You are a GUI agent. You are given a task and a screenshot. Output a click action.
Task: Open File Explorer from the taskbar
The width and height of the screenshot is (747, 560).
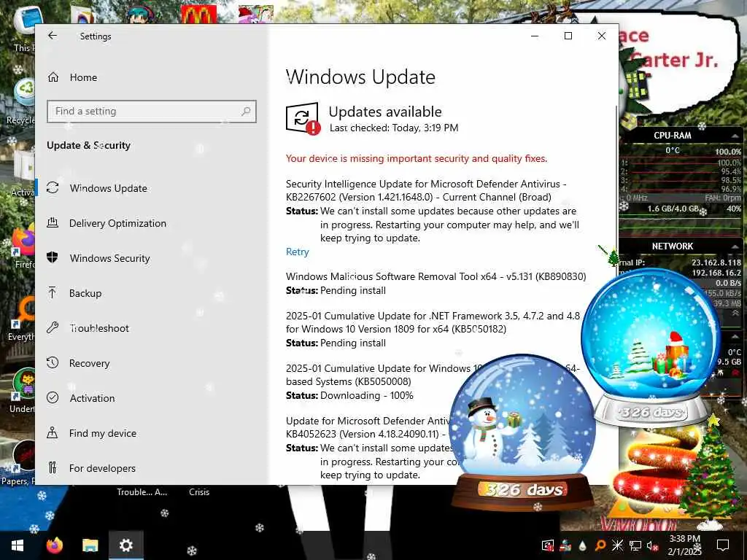tap(90, 545)
